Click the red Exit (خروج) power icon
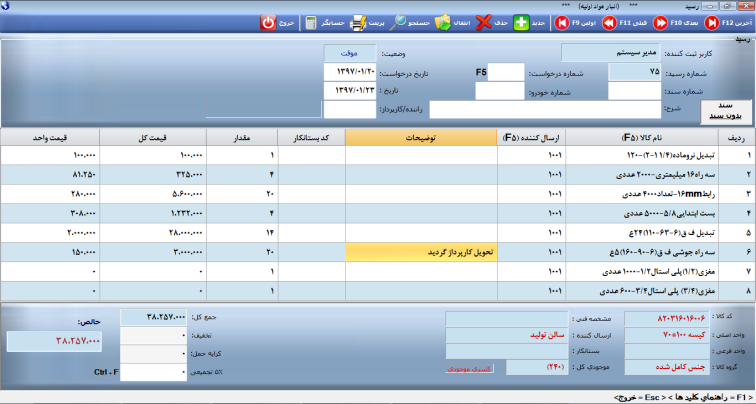 coord(270,21)
